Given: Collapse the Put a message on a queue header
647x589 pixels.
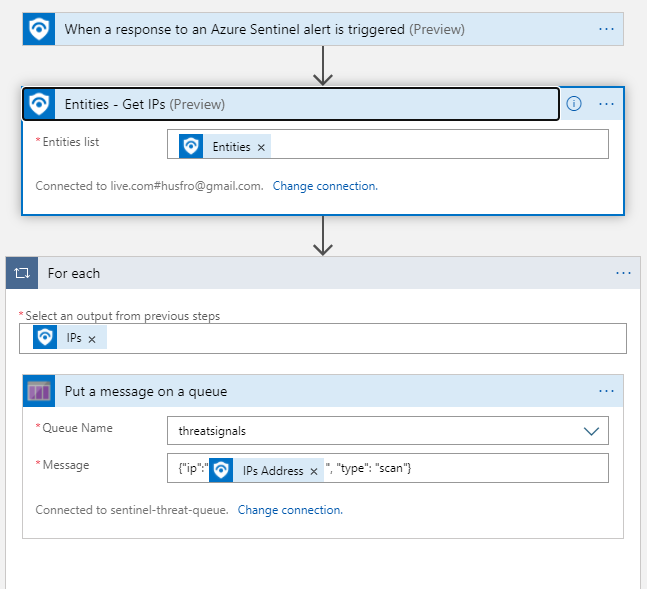Looking at the screenshot, I should coord(323,391).
